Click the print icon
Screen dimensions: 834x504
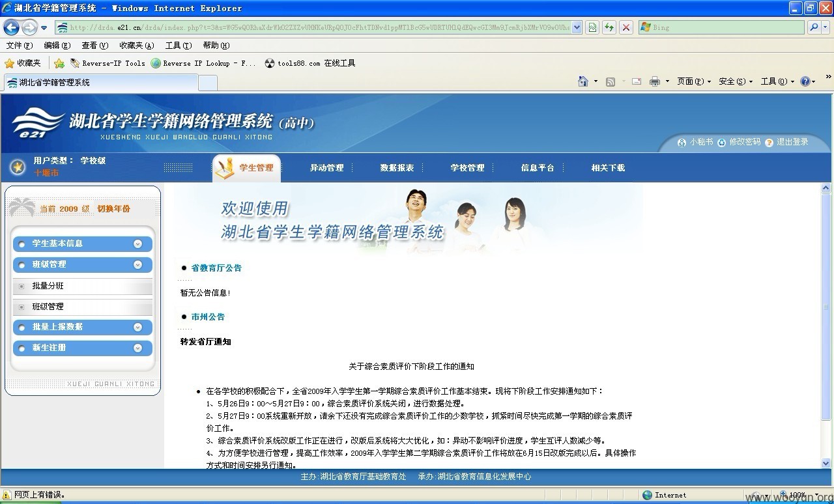tap(655, 81)
